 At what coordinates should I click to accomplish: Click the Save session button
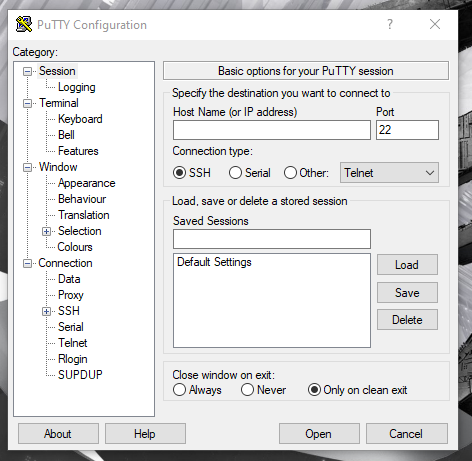(407, 293)
